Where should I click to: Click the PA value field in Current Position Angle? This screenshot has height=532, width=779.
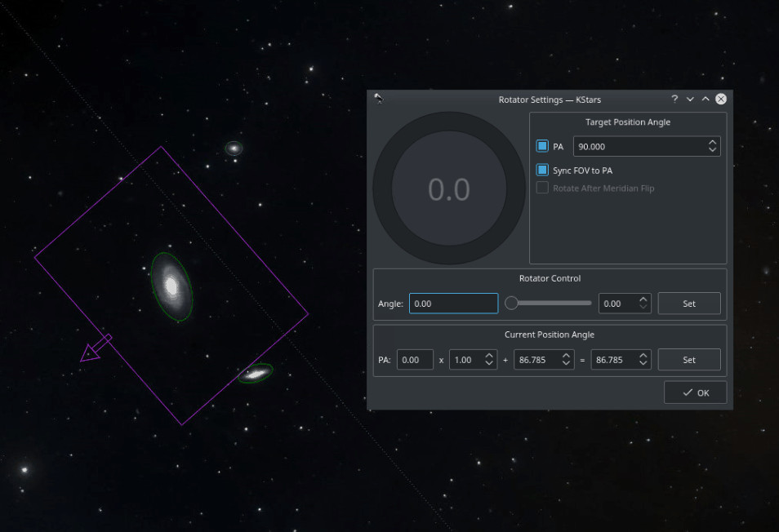(415, 359)
